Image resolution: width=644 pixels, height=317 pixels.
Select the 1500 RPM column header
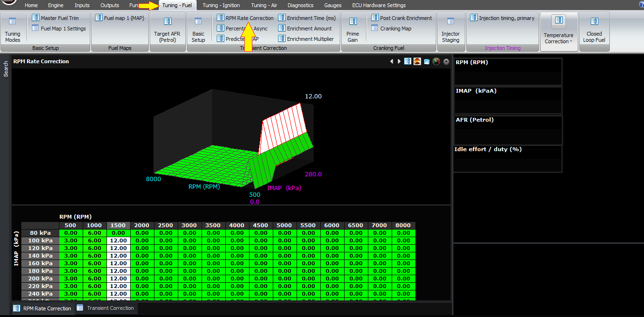tap(118, 225)
